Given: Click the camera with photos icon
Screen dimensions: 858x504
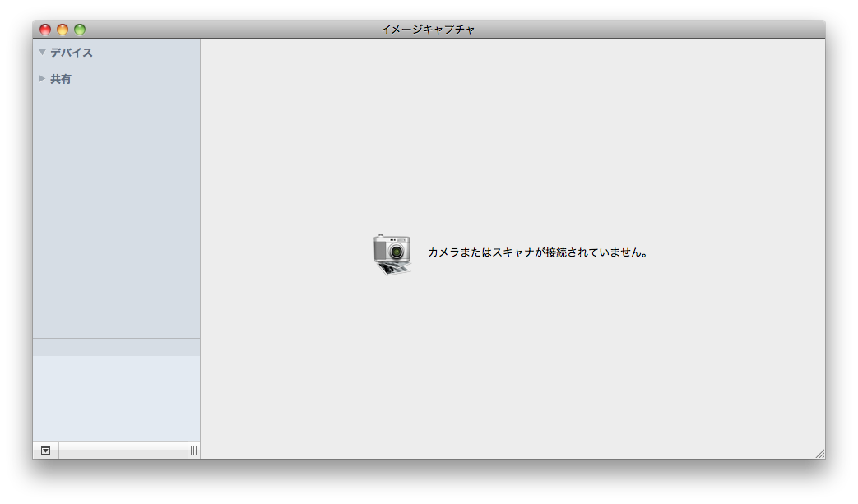Looking at the screenshot, I should (392, 253).
